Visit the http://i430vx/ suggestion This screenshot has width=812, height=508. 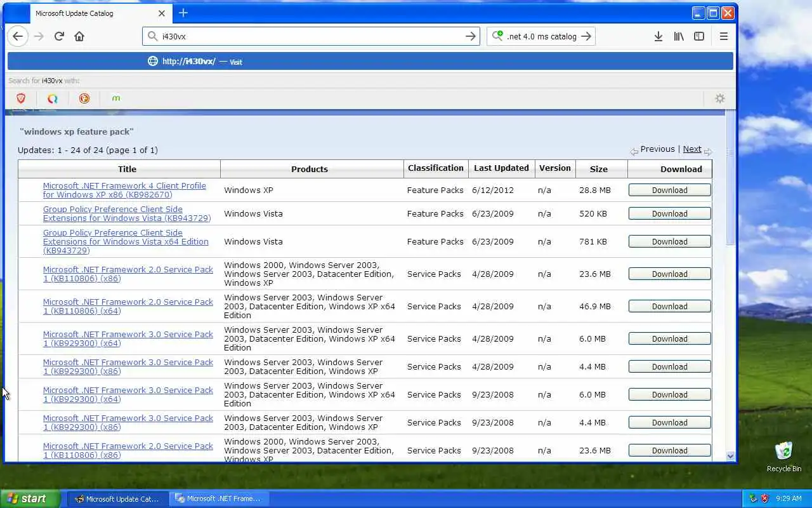(x=370, y=61)
